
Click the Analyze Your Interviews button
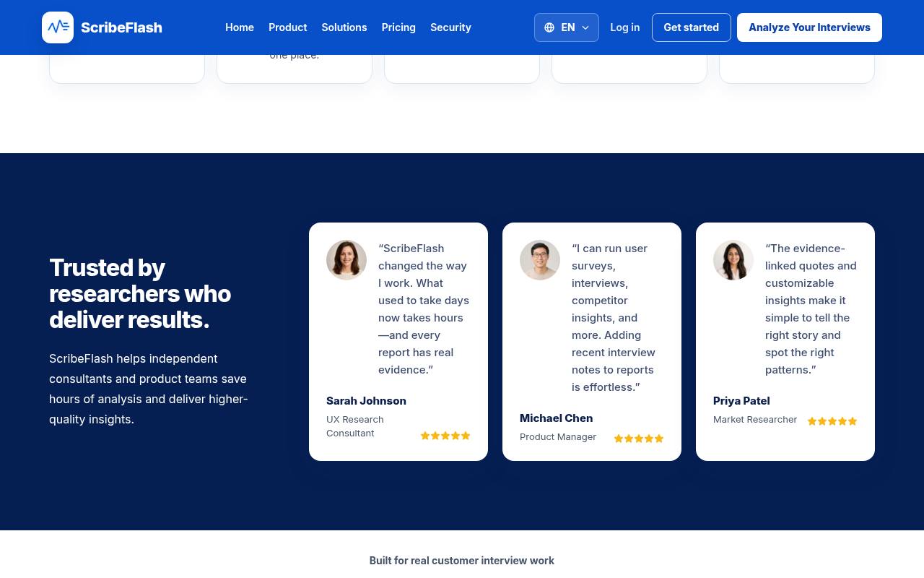coord(809,27)
